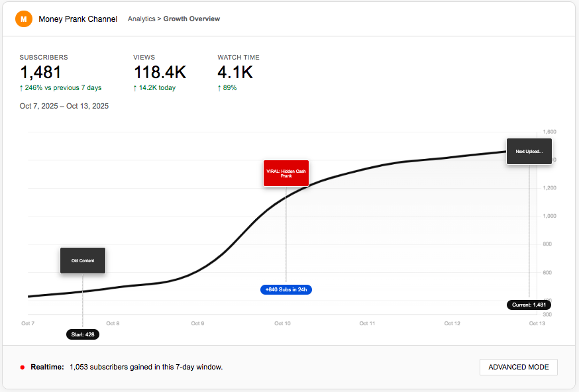Click the Oct 10 axis label
Image resolution: width=579 pixels, height=392 pixels.
pos(282,323)
